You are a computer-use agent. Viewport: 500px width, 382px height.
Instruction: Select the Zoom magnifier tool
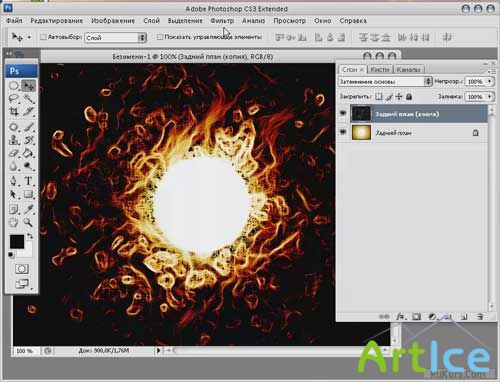pos(28,222)
